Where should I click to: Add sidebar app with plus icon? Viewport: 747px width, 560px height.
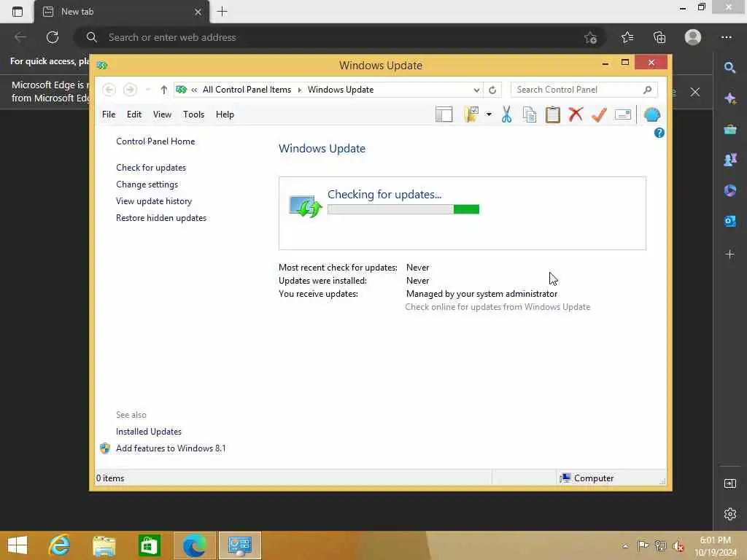(729, 254)
